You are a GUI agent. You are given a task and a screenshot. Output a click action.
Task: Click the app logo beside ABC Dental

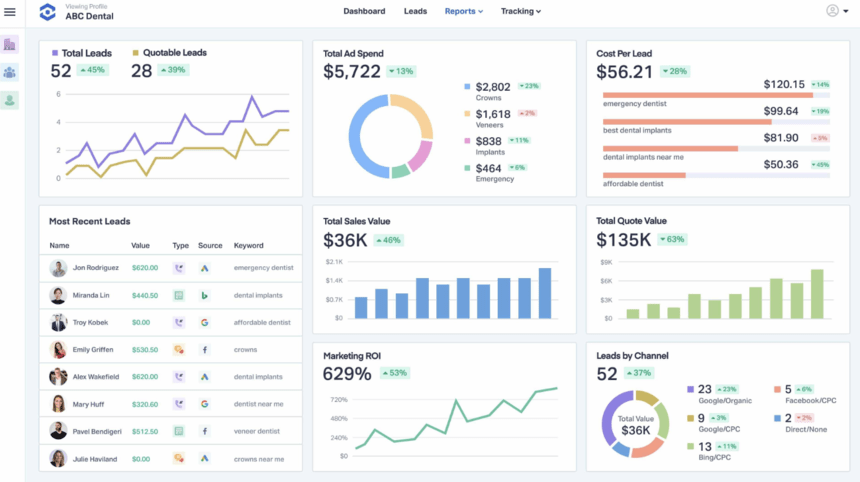(x=48, y=12)
